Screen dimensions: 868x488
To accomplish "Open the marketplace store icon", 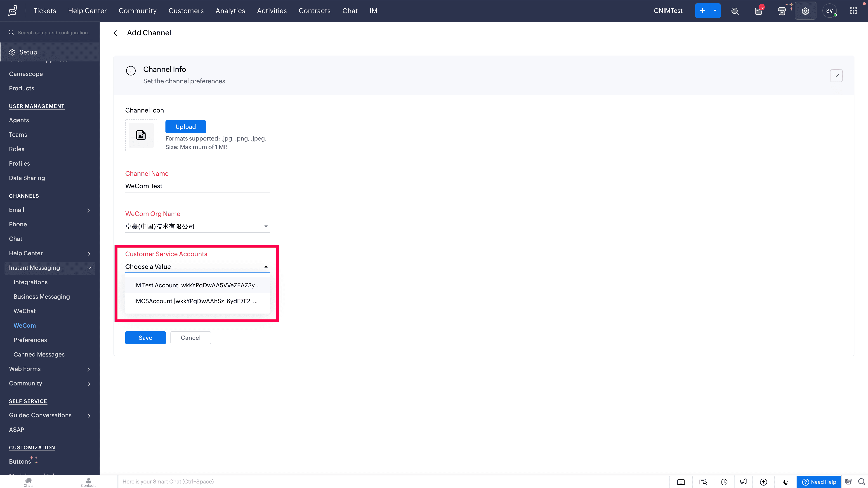I will (782, 11).
